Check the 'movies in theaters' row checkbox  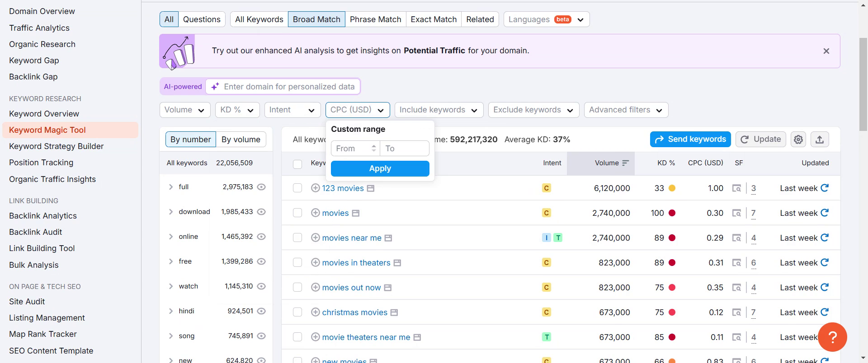[x=297, y=262]
